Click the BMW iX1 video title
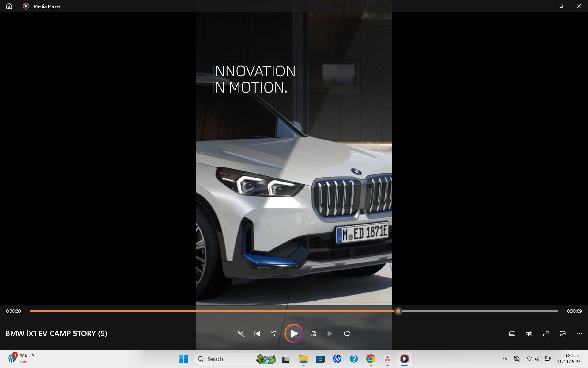The height and width of the screenshot is (368, 588). [56, 333]
